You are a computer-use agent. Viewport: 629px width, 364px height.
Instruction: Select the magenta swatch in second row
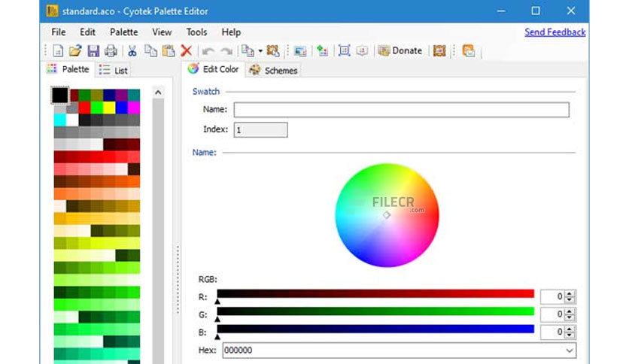[134, 108]
